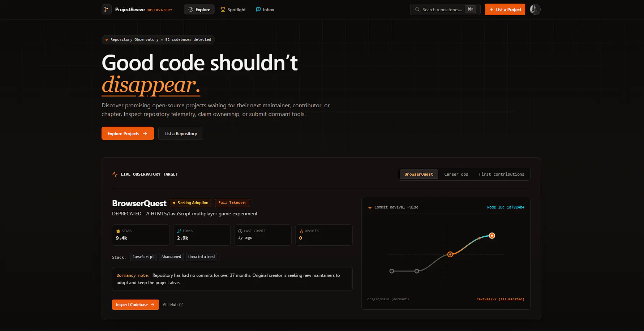Click the 'OBSERVATORY' text beside the logo
644x331 pixels.
159,10
